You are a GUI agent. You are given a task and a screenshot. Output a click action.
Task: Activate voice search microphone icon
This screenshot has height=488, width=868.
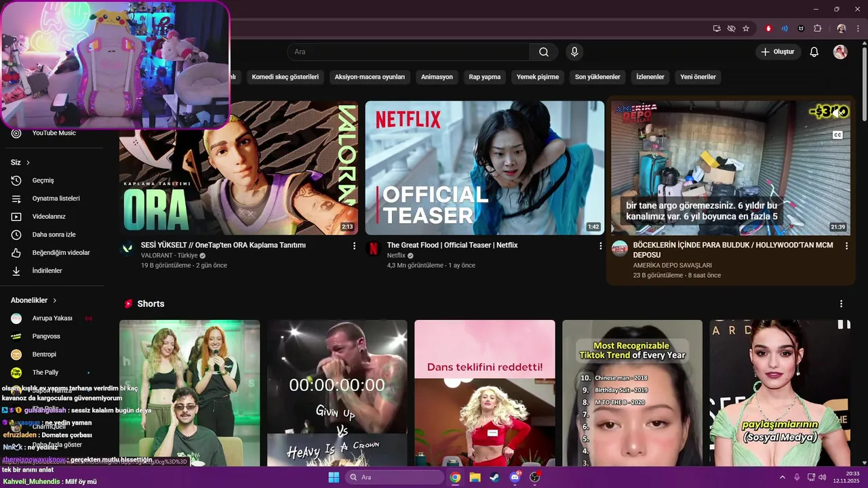pyautogui.click(x=574, y=52)
